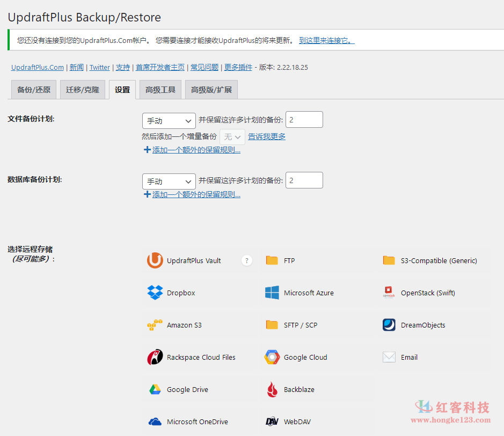Click the Microsoft Azure label
Image resolution: width=504 pixels, height=436 pixels.
309,293
